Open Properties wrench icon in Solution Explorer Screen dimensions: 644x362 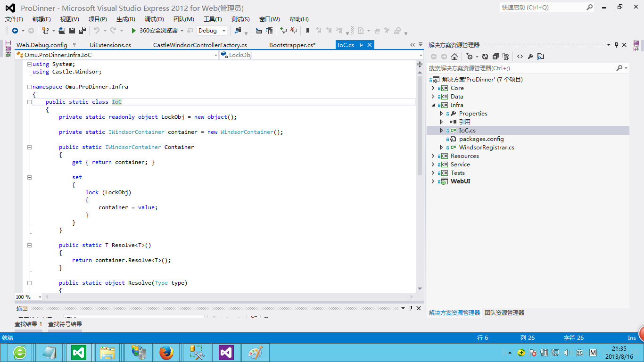click(530, 57)
